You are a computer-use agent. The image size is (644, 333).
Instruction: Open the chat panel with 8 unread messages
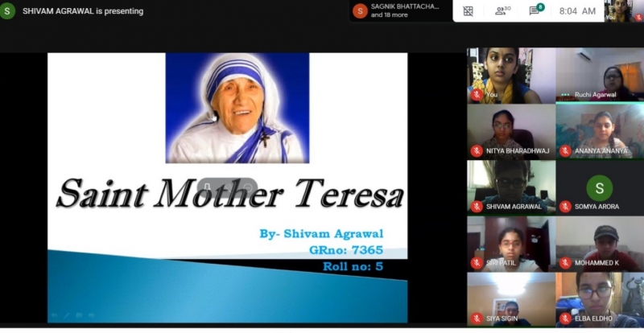click(535, 10)
